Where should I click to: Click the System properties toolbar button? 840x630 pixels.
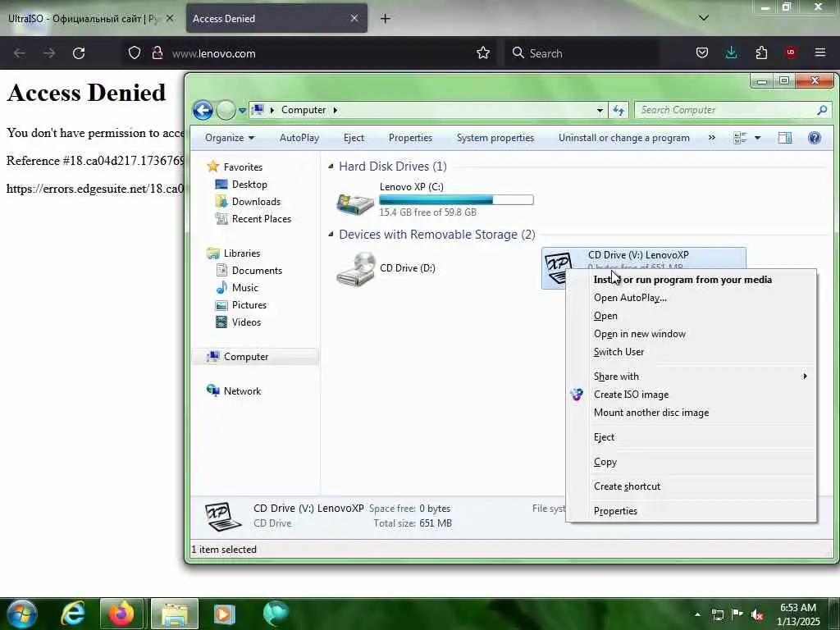495,138
